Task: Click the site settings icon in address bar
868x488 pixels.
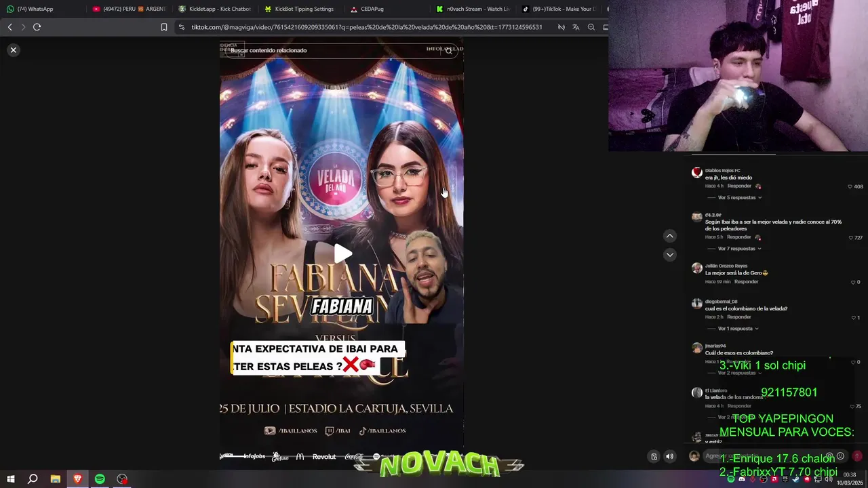Action: (182, 27)
